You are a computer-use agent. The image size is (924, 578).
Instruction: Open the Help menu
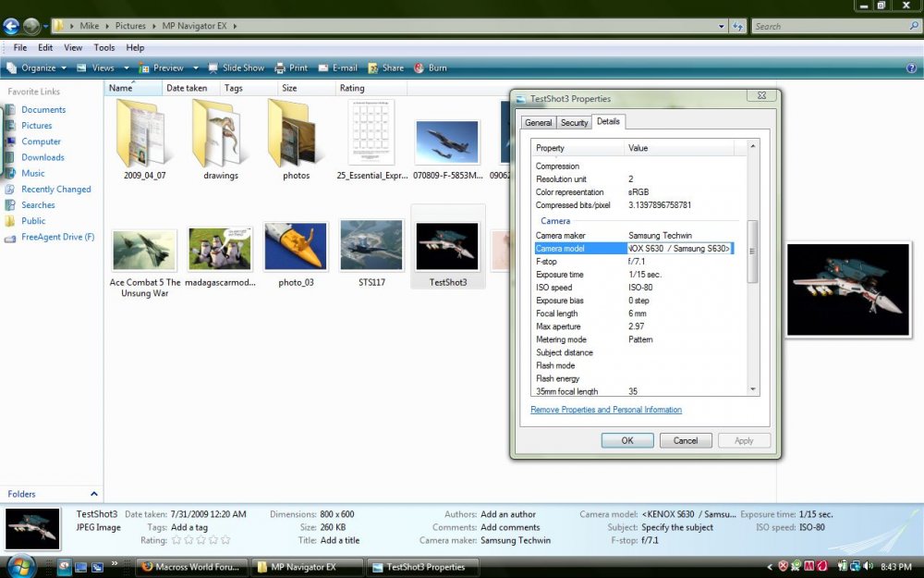point(135,48)
